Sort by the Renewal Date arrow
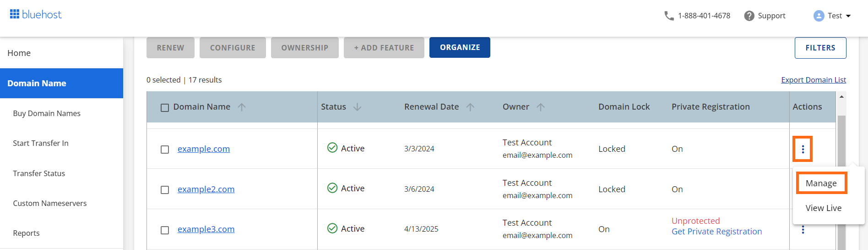 coord(470,107)
